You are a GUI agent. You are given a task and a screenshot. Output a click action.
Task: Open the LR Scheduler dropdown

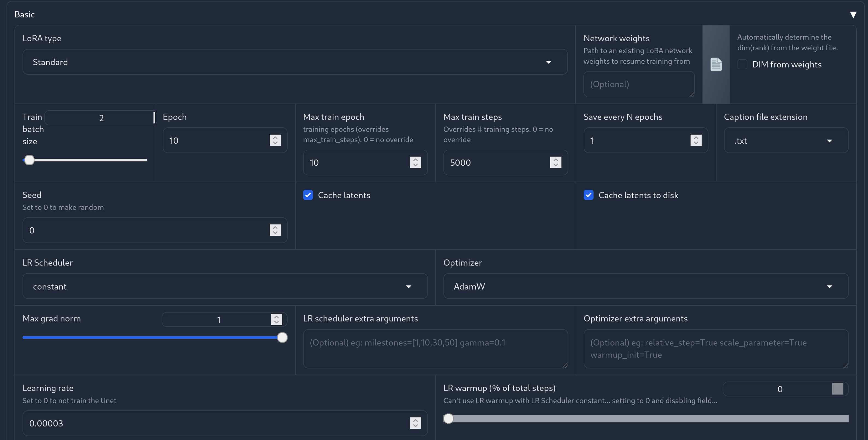(x=225, y=286)
